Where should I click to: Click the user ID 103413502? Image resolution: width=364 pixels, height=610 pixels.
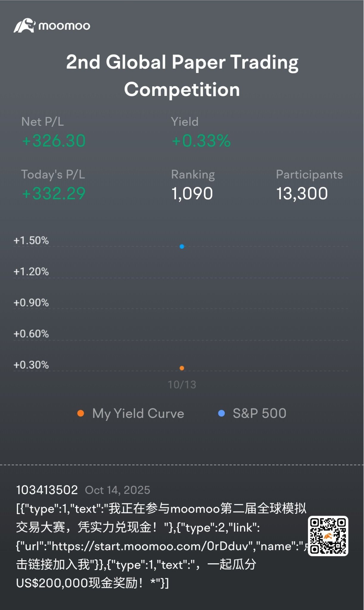47,490
